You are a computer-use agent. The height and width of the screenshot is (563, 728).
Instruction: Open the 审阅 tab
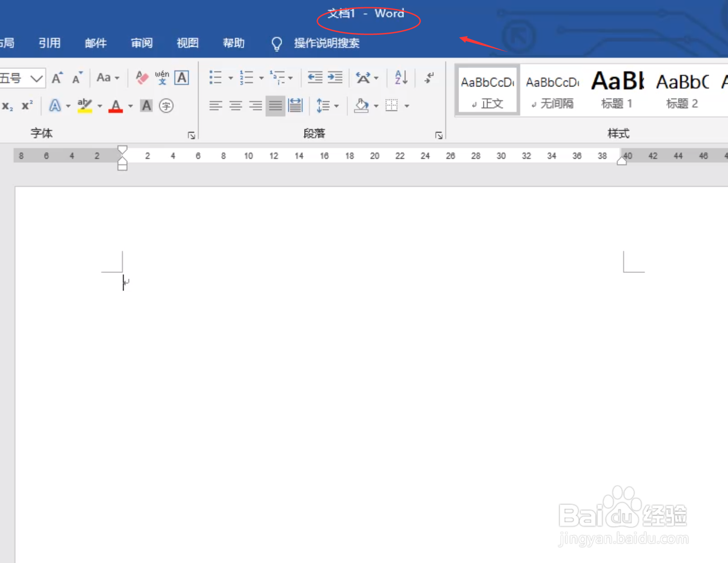(142, 43)
